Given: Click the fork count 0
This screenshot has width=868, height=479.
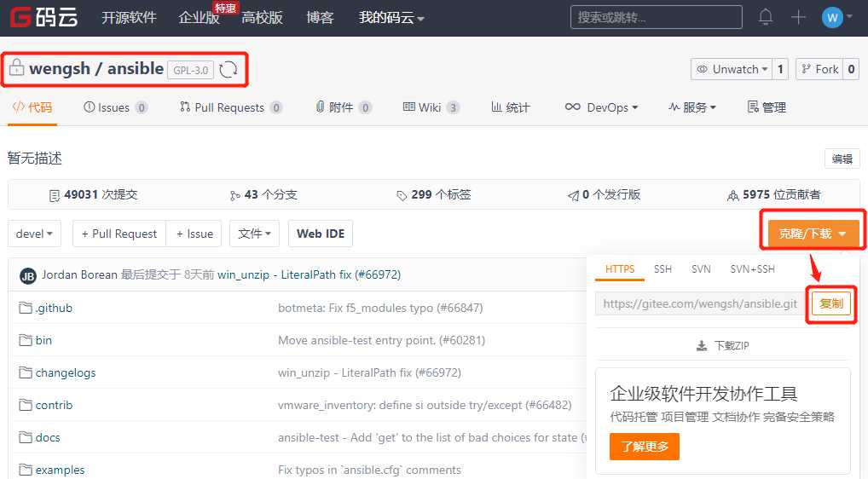Looking at the screenshot, I should pos(852,69).
